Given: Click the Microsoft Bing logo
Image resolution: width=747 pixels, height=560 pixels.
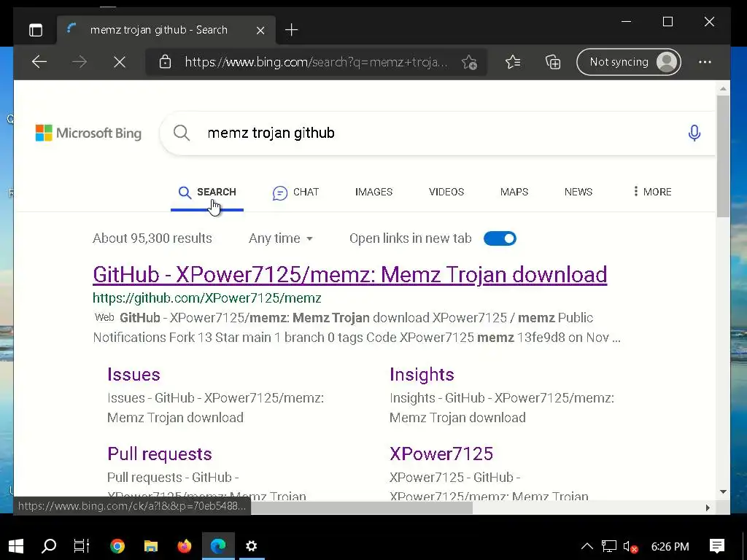Looking at the screenshot, I should tap(88, 133).
